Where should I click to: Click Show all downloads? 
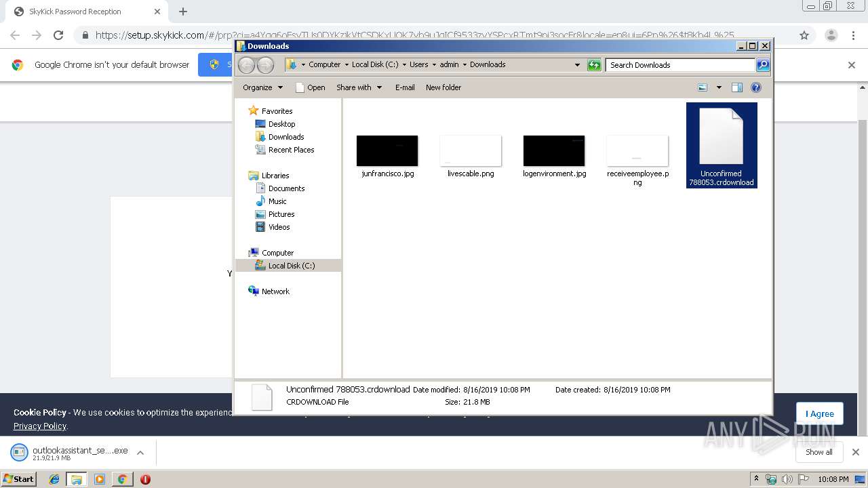point(819,452)
